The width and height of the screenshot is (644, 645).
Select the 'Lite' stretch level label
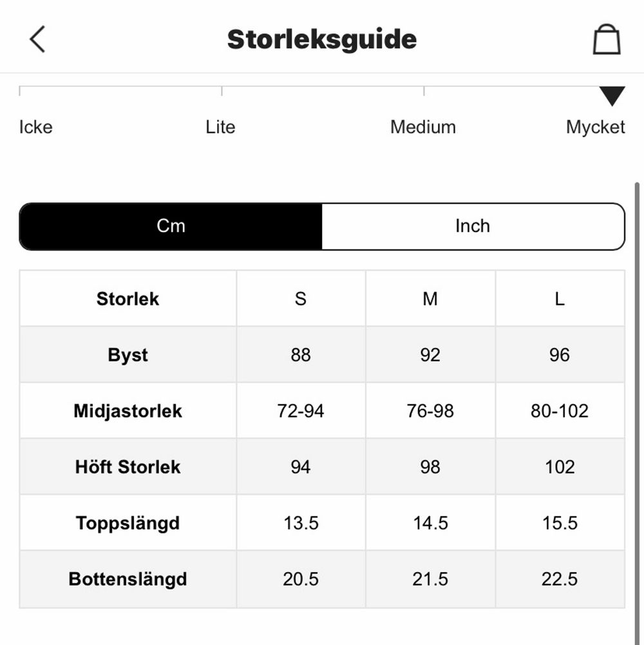(x=220, y=127)
